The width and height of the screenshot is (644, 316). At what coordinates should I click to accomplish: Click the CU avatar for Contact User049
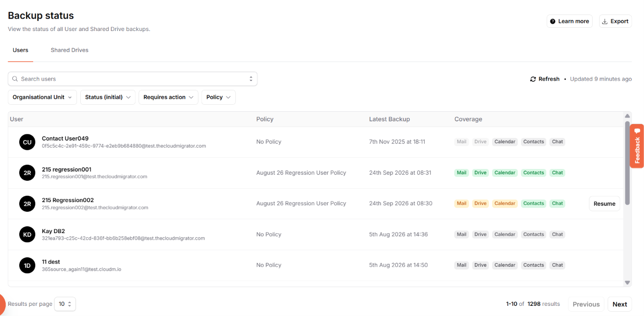[27, 142]
